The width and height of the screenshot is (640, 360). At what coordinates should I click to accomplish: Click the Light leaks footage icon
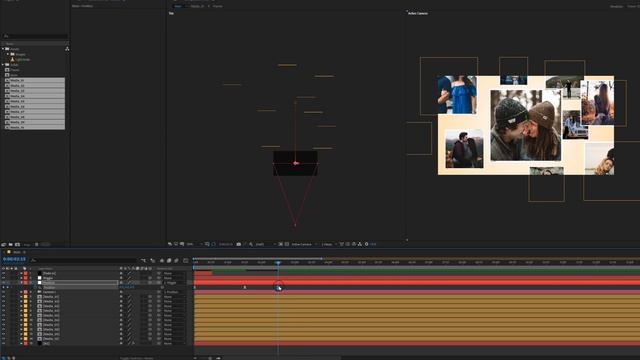(x=12, y=60)
